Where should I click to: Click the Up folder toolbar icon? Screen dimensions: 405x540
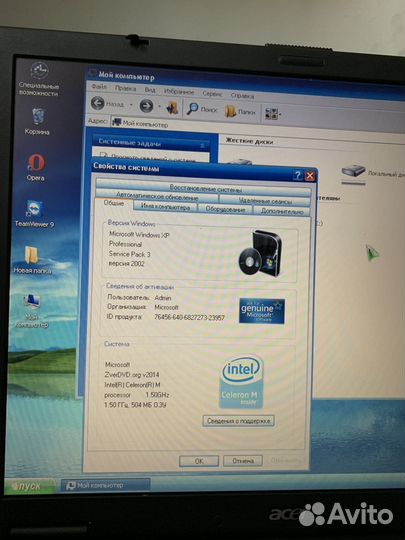coord(172,108)
